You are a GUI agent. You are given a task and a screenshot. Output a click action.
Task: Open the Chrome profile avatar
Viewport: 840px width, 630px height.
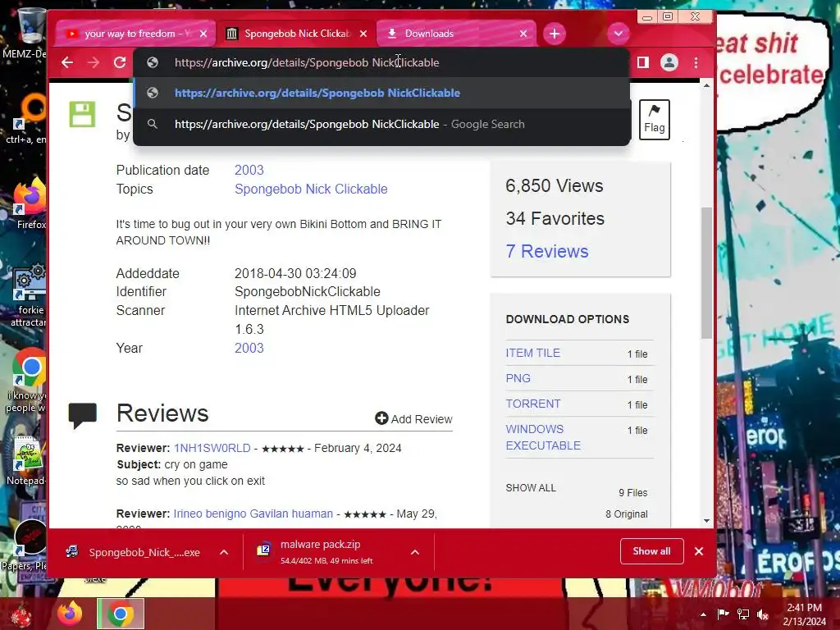669,62
